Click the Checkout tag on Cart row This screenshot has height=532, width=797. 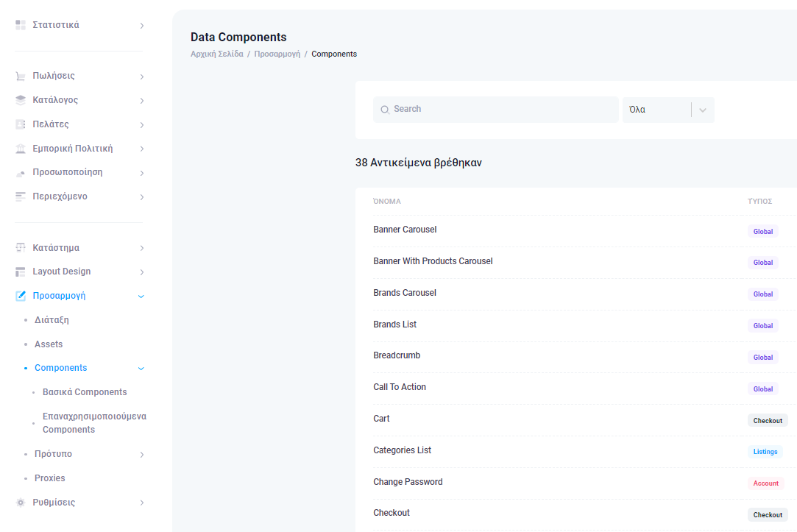point(768,421)
